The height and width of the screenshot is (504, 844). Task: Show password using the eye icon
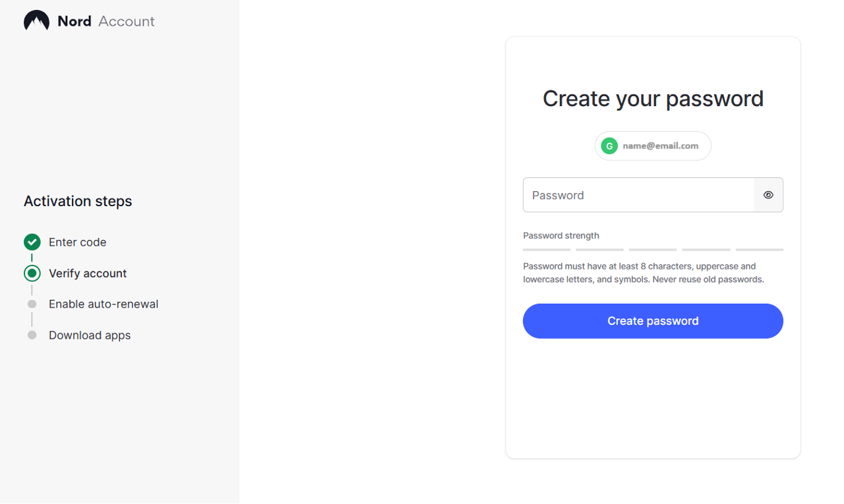click(x=768, y=195)
